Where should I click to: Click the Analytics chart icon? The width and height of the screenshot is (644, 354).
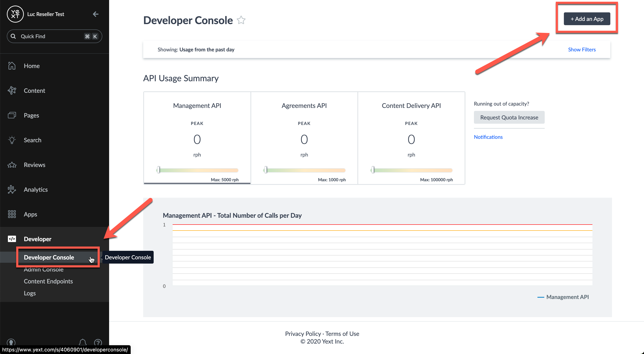coord(12,189)
